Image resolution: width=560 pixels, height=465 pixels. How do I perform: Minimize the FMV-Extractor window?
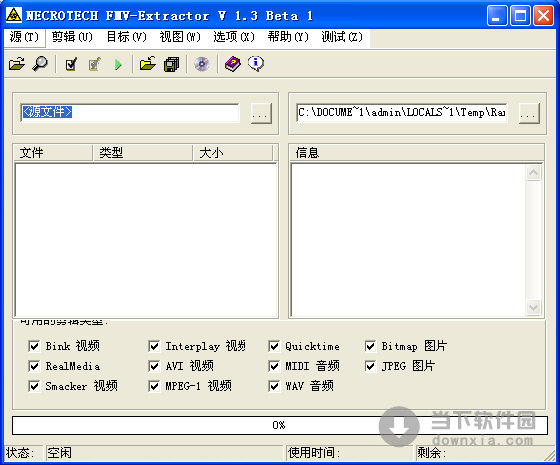(497, 16)
